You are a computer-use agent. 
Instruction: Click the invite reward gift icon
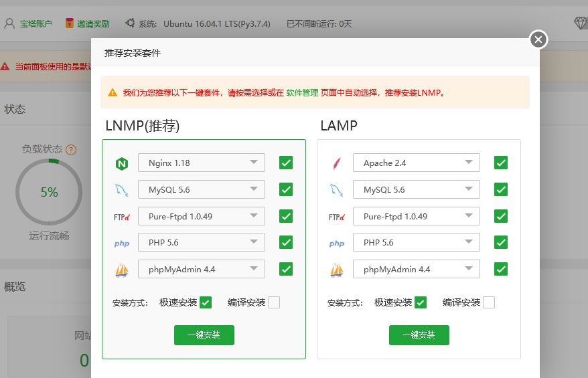70,23
